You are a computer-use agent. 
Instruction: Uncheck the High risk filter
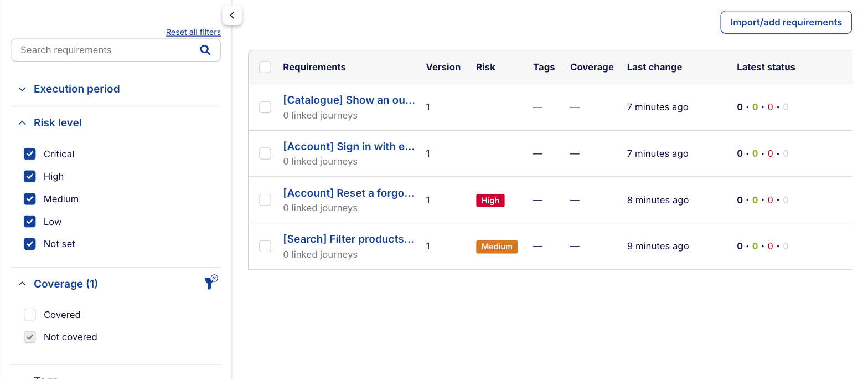30,176
